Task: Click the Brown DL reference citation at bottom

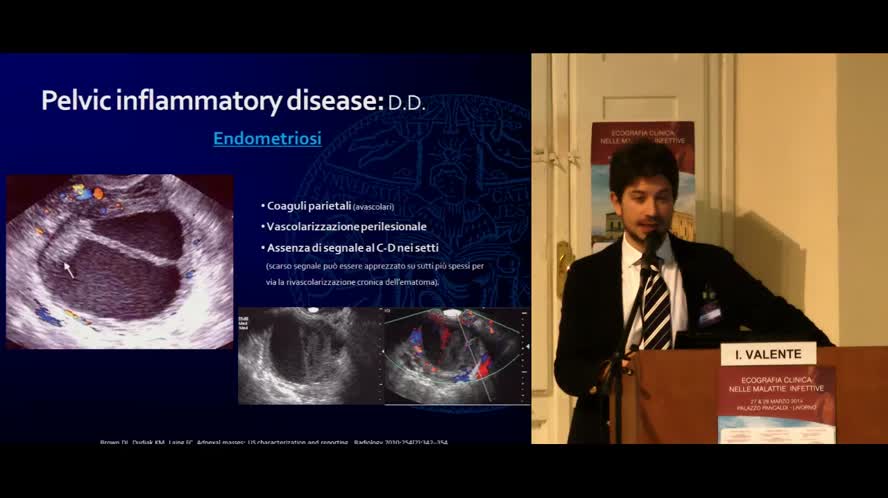Action: tap(272, 442)
